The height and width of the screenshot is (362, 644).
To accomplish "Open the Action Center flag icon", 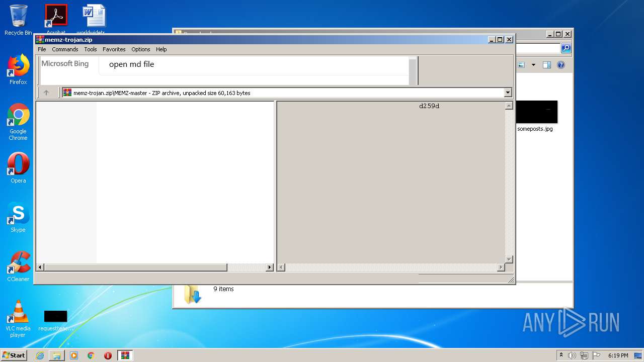I will click(597, 355).
